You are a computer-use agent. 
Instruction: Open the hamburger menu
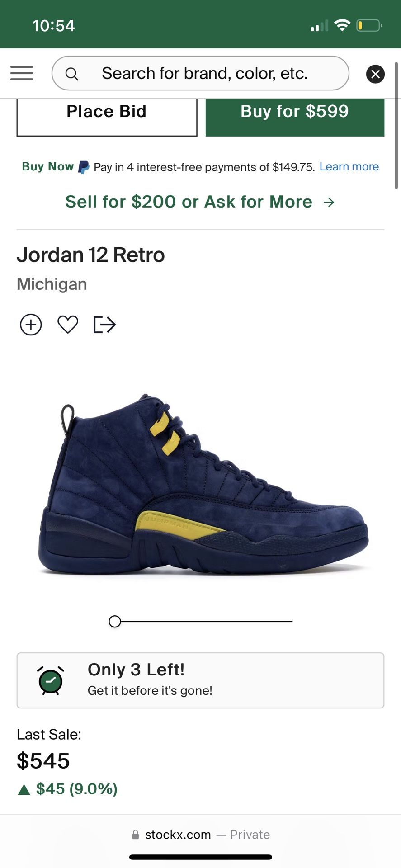point(22,73)
